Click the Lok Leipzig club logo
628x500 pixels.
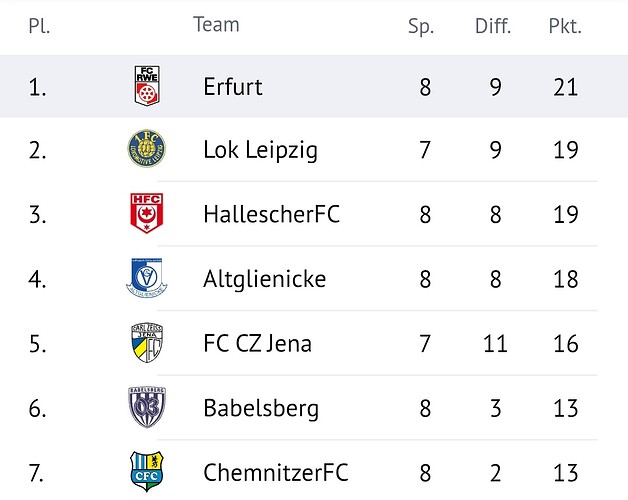point(147,149)
